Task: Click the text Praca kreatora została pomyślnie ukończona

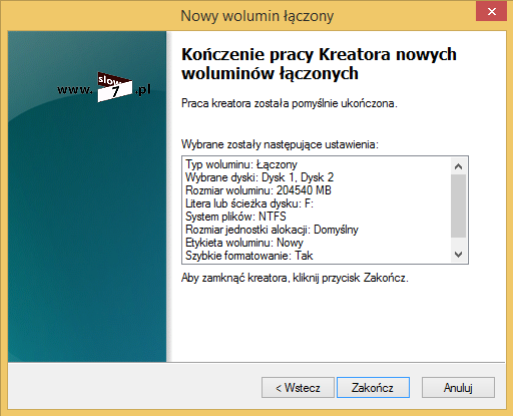Action: 289,103
